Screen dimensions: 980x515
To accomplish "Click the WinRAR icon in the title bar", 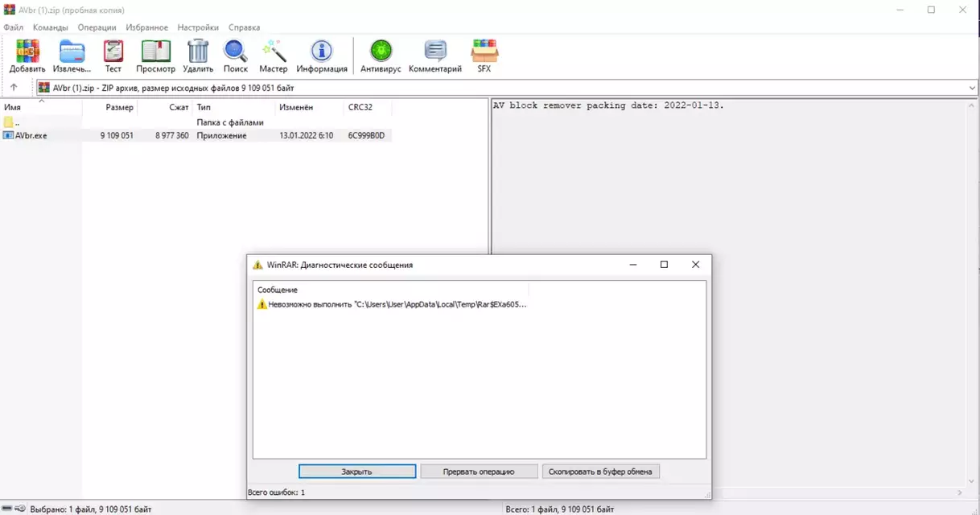I will [x=10, y=10].
